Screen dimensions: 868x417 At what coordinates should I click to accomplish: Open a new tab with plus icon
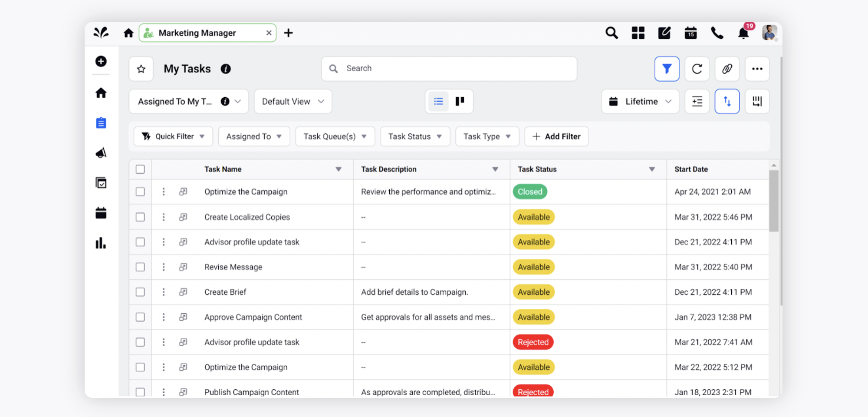click(288, 33)
